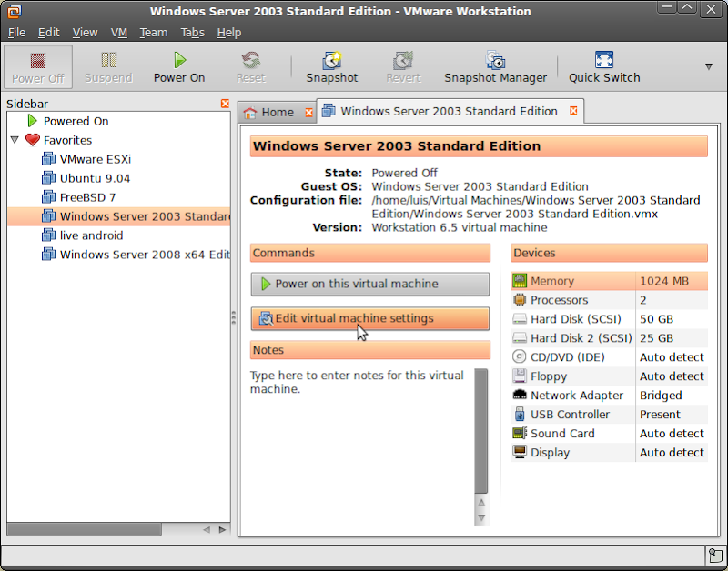Select the Network Adapter device
This screenshot has width=728, height=571.
[609, 396]
